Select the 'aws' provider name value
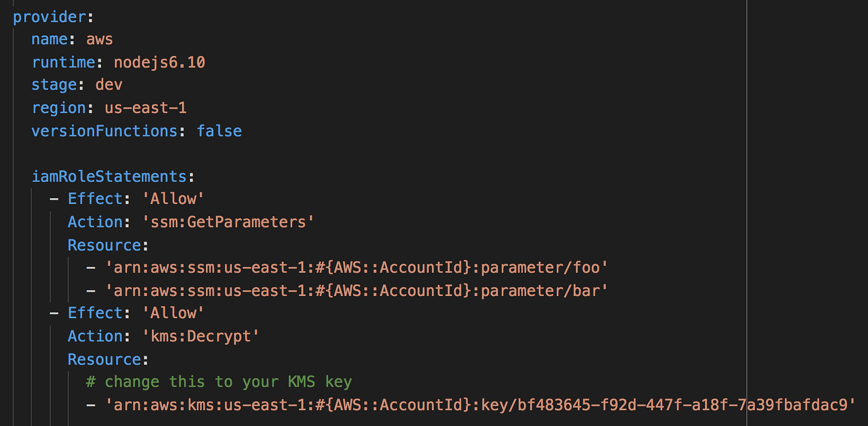This screenshot has width=868, height=426. tap(99, 40)
